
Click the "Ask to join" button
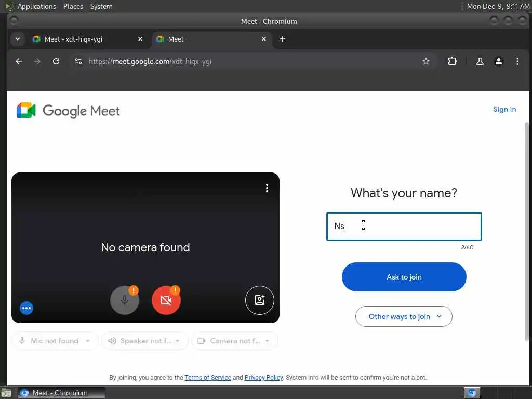(404, 277)
